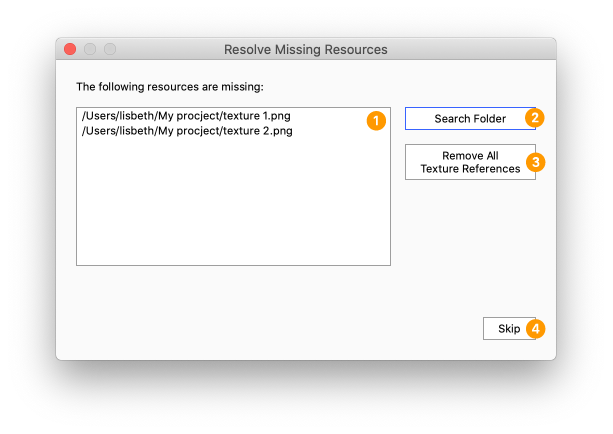Close the Resolve Missing Resources dialog
613x434 pixels.
[70, 49]
